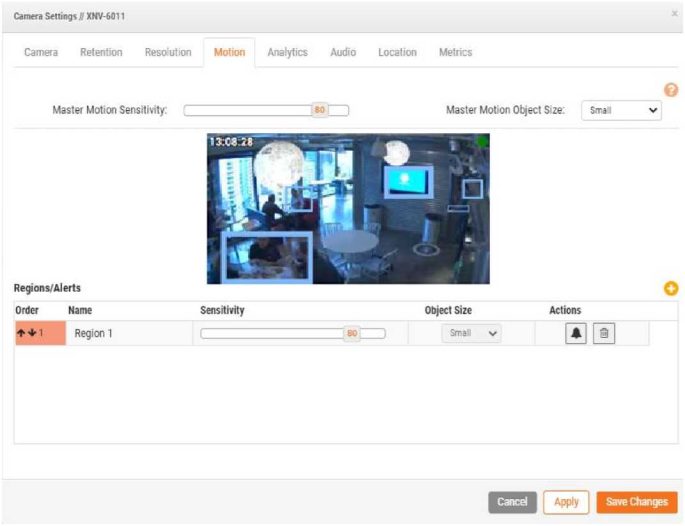
Task: Click the orange help question mark icon
Action: tap(671, 89)
